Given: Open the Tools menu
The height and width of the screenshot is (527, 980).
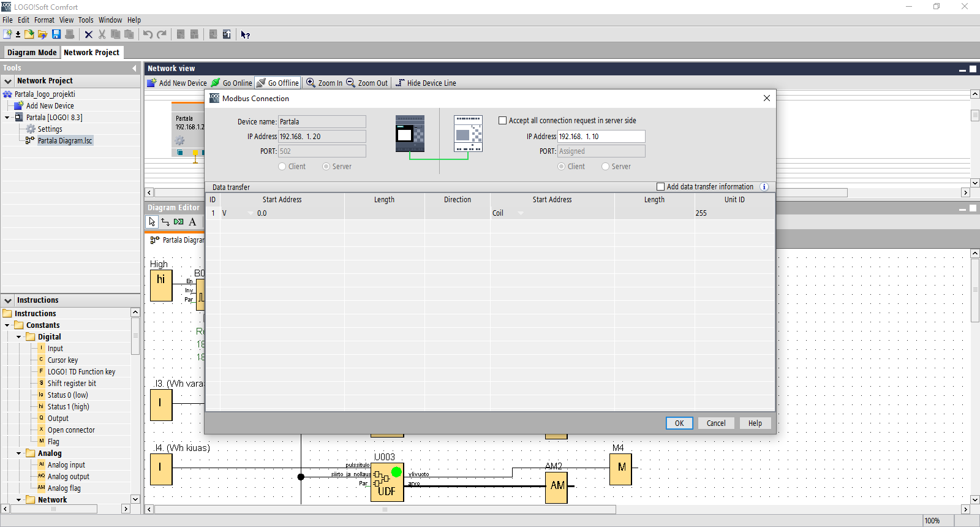Looking at the screenshot, I should (86, 20).
